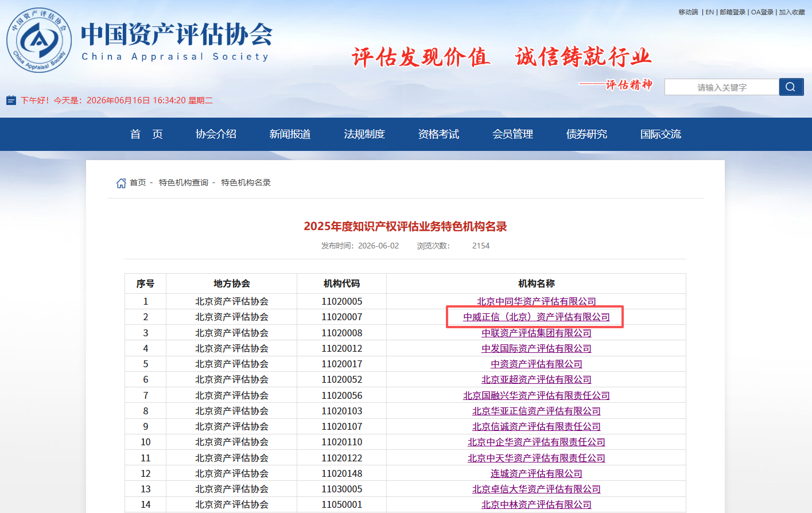The image size is (812, 513).
Task: Click 北京资产评估协会 in row 1
Action: point(232,301)
